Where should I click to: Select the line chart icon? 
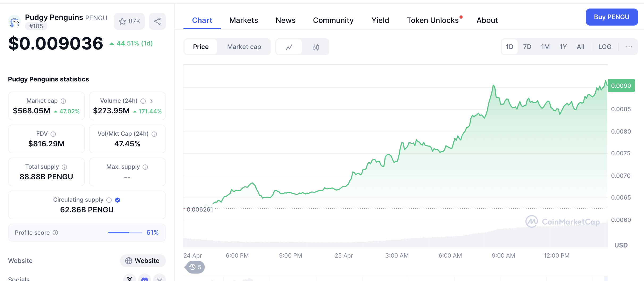point(289,47)
